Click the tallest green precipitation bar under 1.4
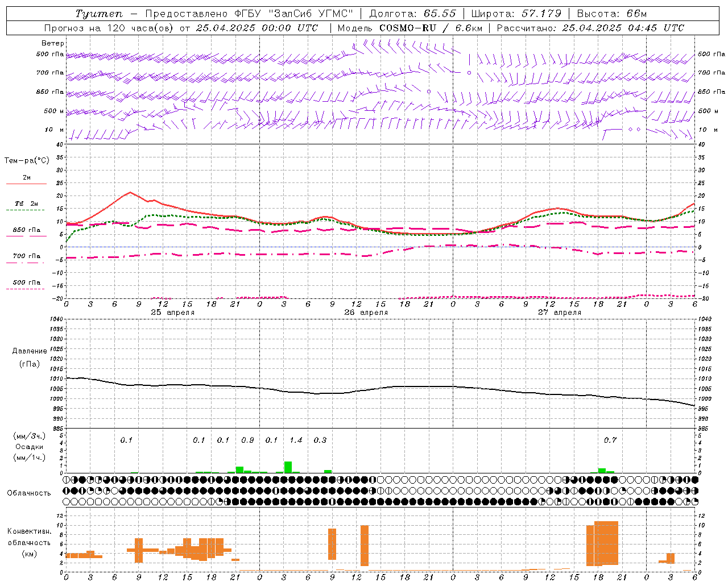 coord(288,467)
